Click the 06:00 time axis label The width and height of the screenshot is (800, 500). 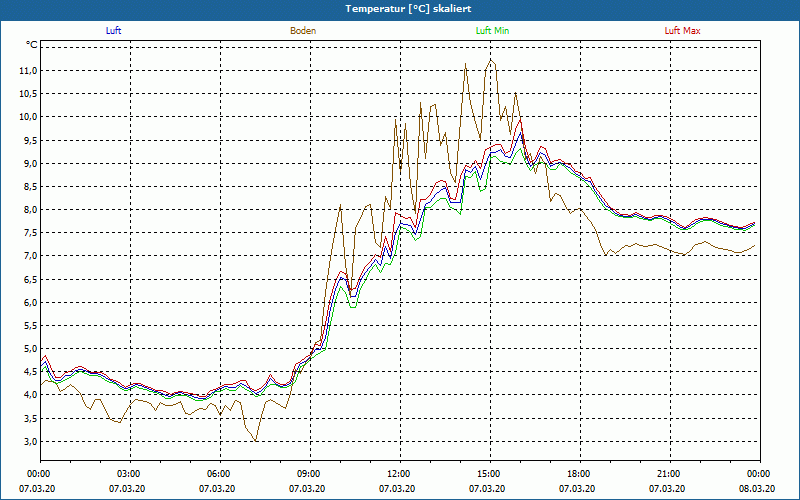(220, 474)
